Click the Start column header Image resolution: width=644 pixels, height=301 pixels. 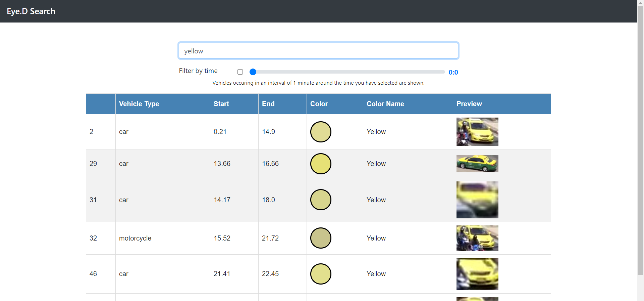[234, 104]
